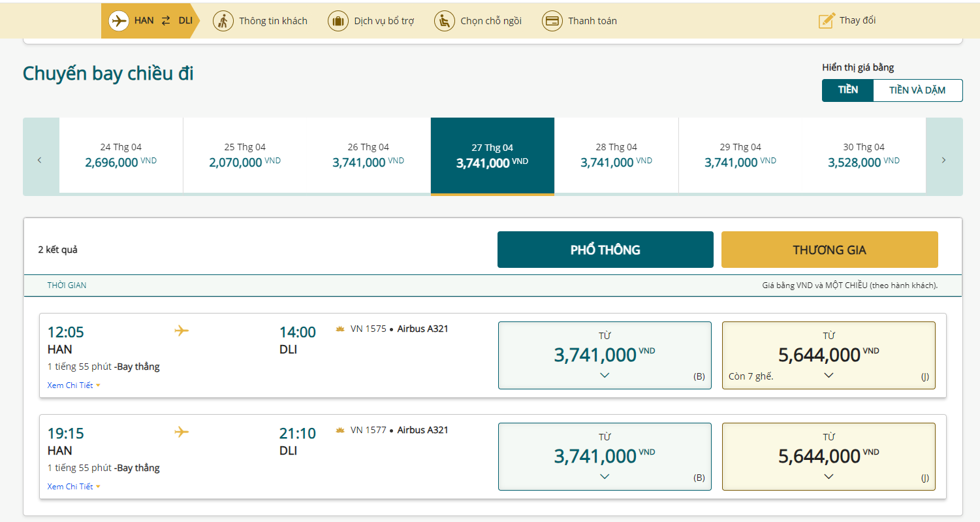Click the PHỔ THÔNG class button
This screenshot has width=980, height=522.
pyautogui.click(x=605, y=250)
